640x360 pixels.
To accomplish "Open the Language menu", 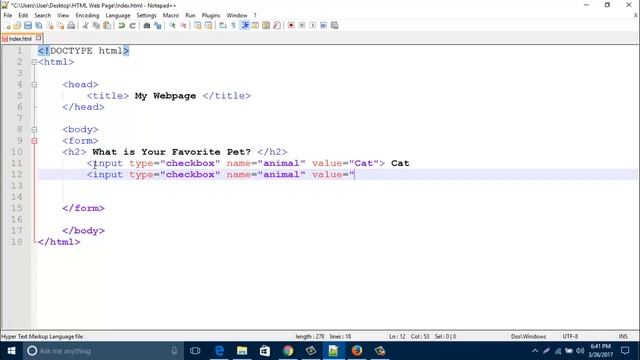I will pyautogui.click(x=118, y=15).
